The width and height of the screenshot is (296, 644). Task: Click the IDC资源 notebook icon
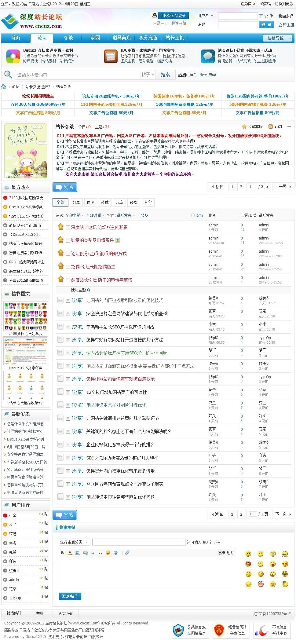coord(111,56)
